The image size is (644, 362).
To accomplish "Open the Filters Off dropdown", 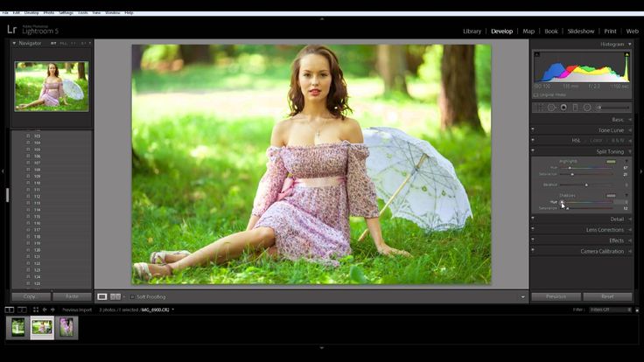I will [x=611, y=310].
